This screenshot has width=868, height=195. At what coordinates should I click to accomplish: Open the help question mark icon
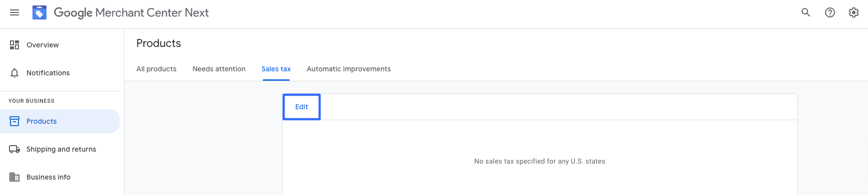(x=830, y=12)
